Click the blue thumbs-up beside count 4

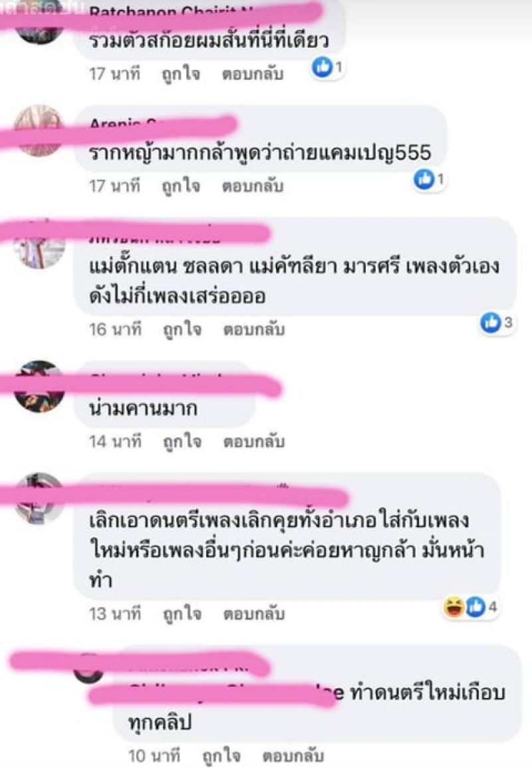tap(475, 608)
